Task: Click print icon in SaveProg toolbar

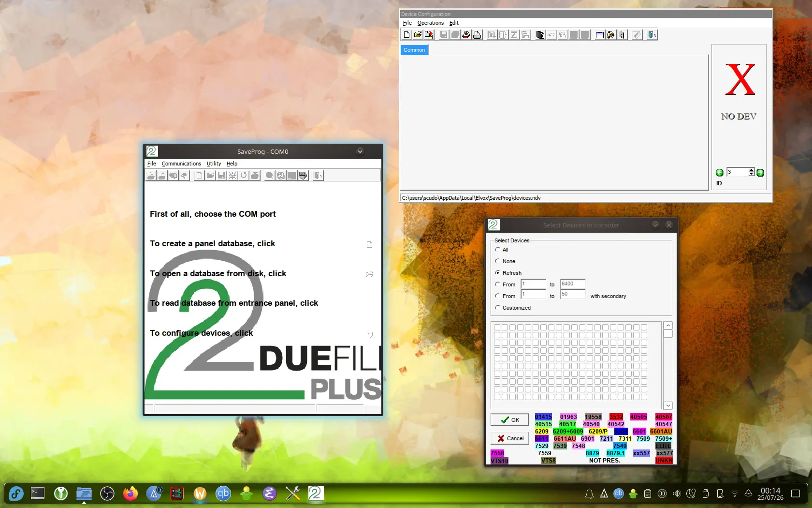Action: tap(255, 176)
